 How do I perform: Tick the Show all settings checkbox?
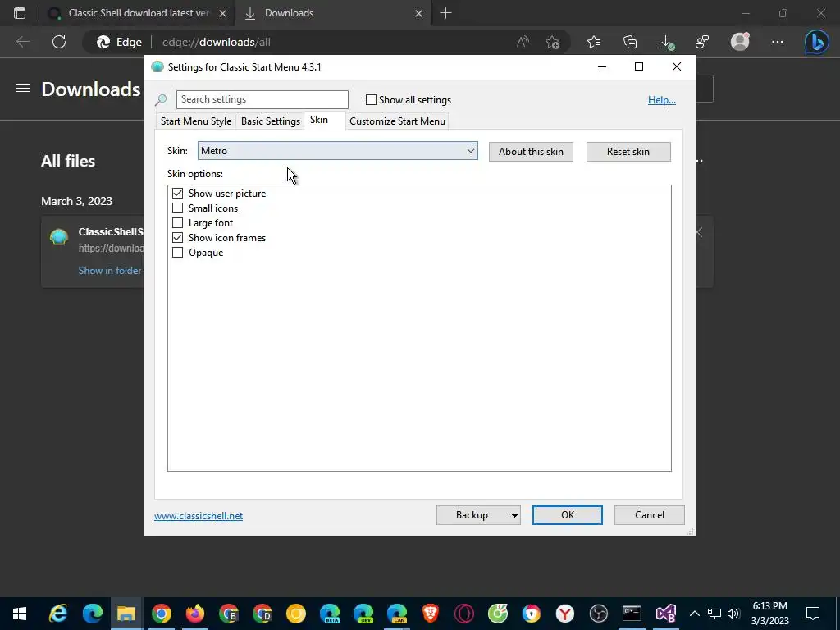tap(371, 99)
